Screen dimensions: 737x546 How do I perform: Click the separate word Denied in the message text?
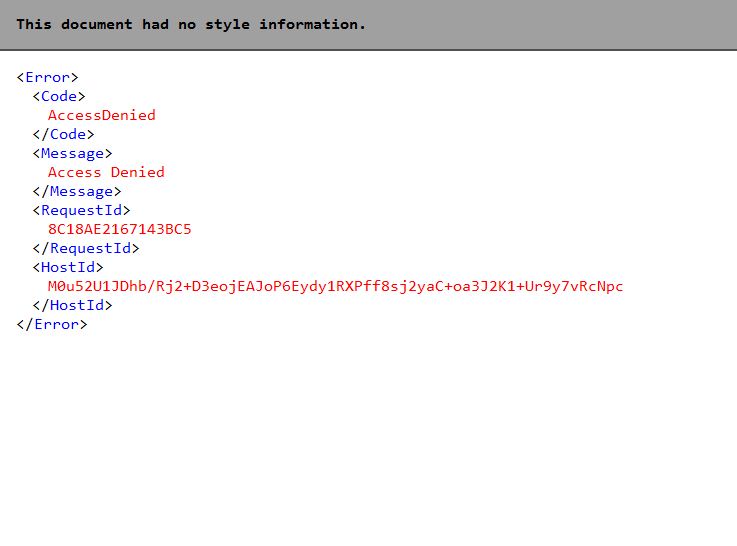138,172
